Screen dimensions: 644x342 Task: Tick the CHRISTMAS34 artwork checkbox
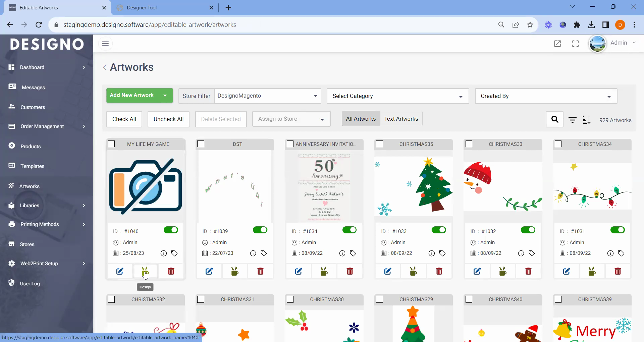558,144
